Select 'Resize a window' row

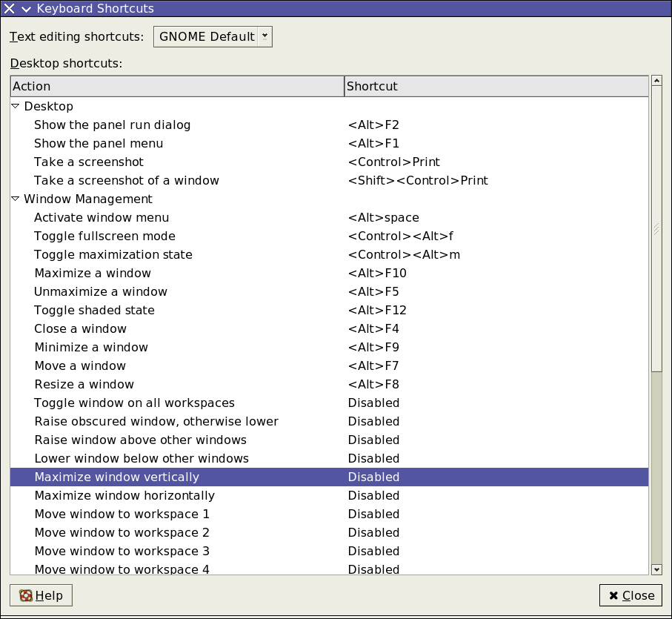point(329,384)
